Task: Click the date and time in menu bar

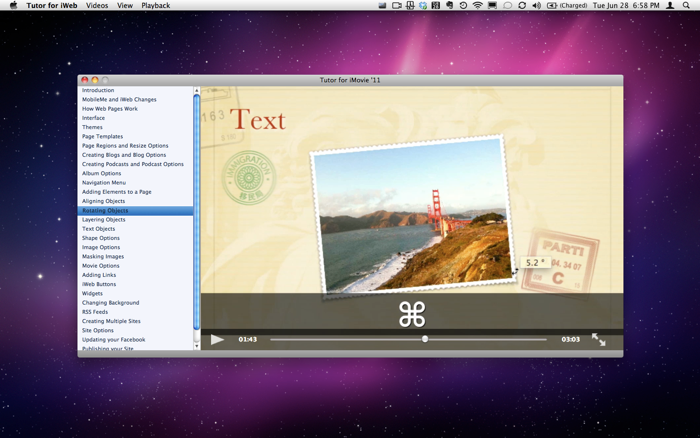Action: tap(627, 6)
